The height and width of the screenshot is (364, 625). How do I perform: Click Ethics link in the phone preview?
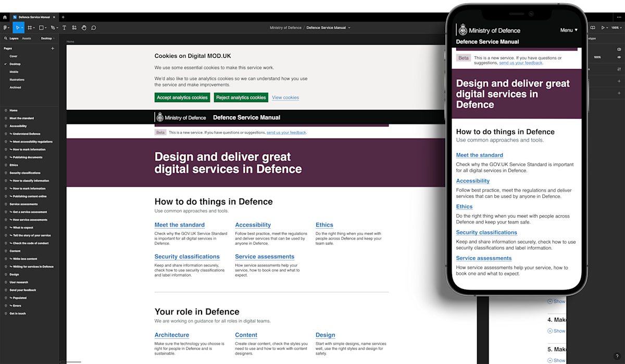point(465,207)
